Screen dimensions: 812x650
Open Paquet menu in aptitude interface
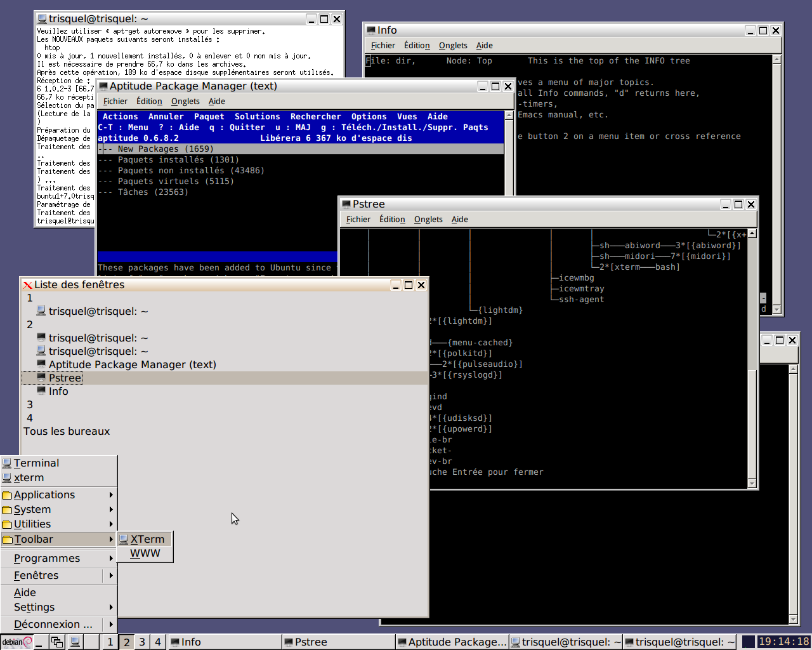209,116
